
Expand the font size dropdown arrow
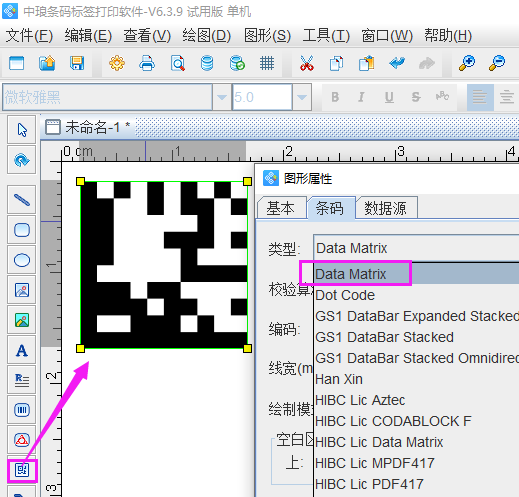coord(302,97)
